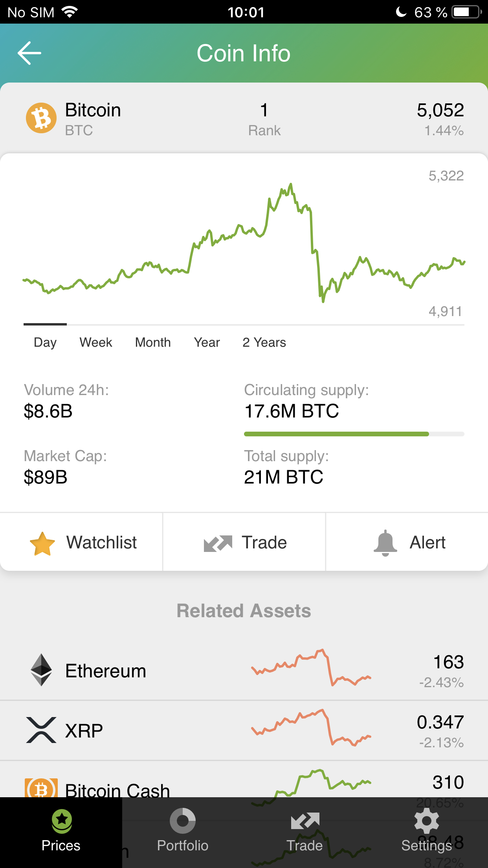Select the Day chart range
The height and width of the screenshot is (868, 488).
[x=45, y=342]
